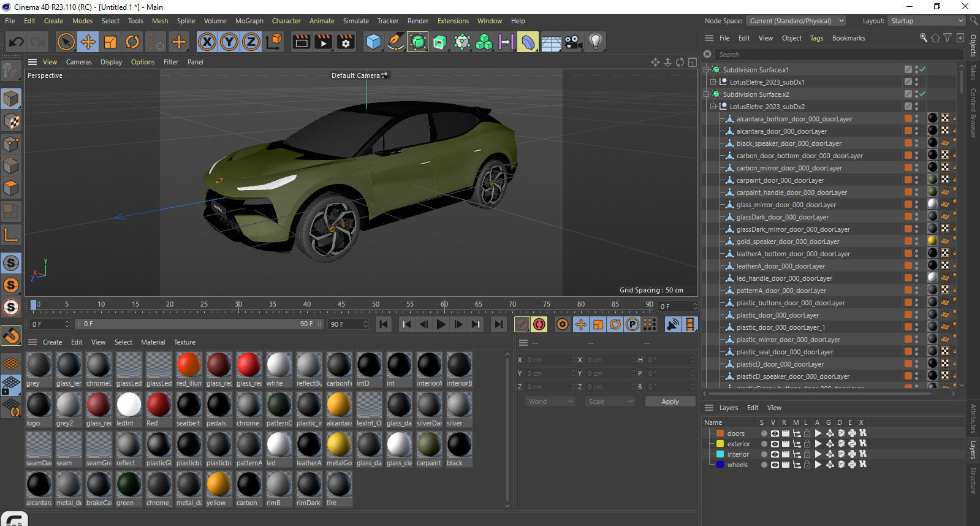Image resolution: width=980 pixels, height=526 pixels.
Task: Open Scale coordinate mode dropdown
Action: (609, 402)
